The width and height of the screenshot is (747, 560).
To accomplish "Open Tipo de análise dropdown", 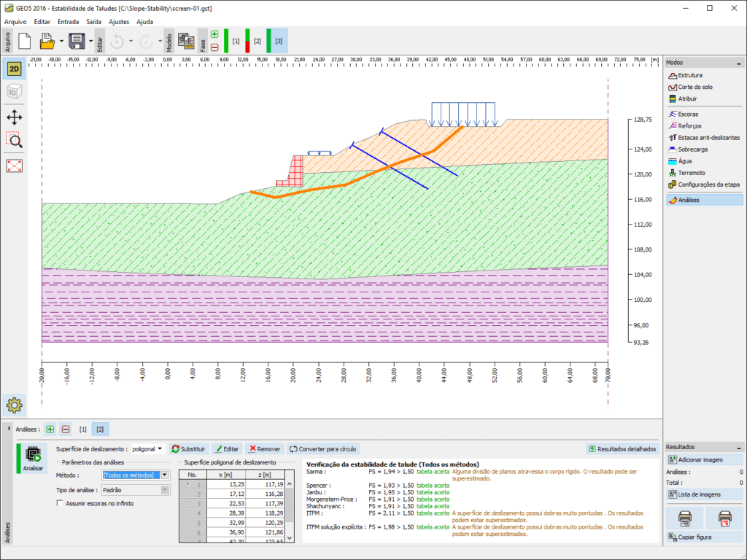I will click(x=136, y=490).
